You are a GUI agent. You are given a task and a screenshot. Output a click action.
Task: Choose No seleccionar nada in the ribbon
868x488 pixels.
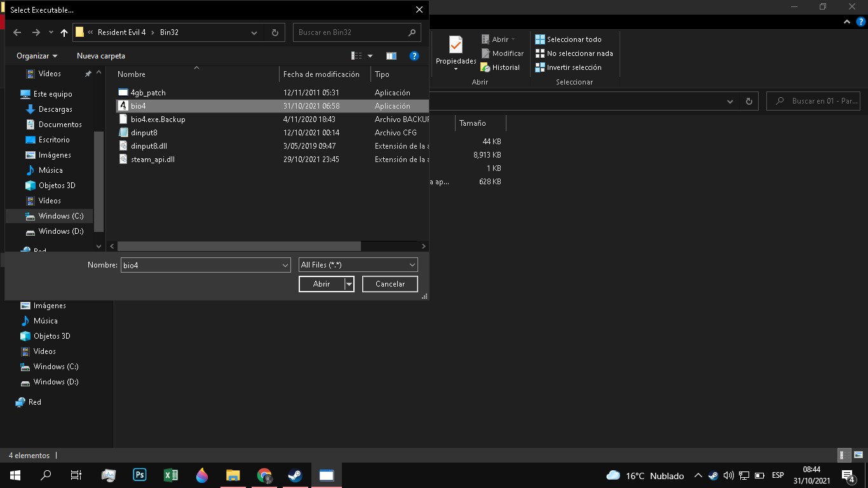pyautogui.click(x=574, y=53)
